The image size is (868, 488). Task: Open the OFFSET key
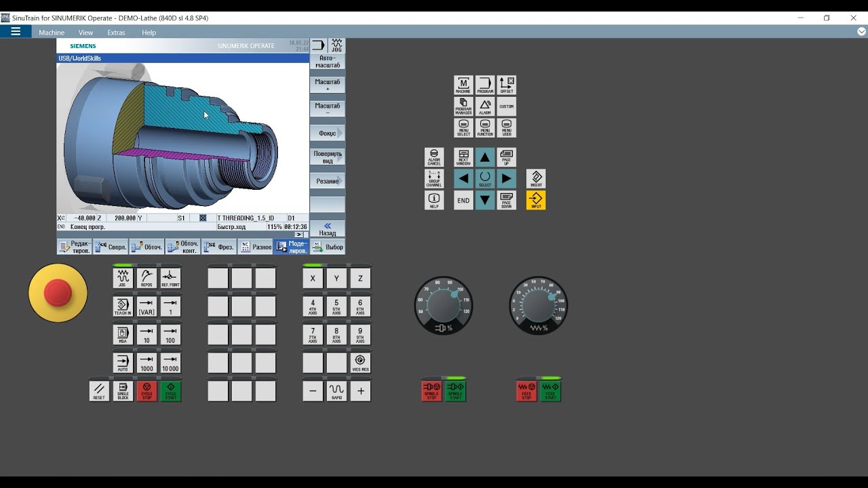click(507, 85)
